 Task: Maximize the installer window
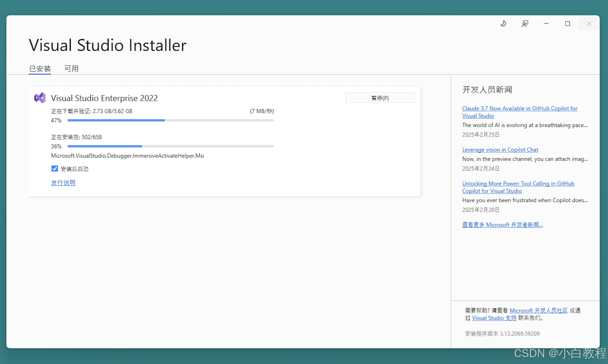[x=567, y=24]
